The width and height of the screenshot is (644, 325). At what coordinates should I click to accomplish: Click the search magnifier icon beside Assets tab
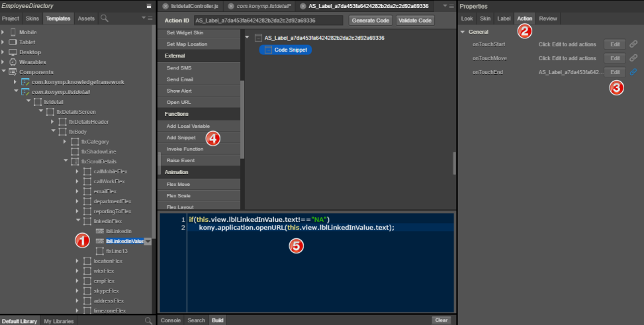point(105,18)
